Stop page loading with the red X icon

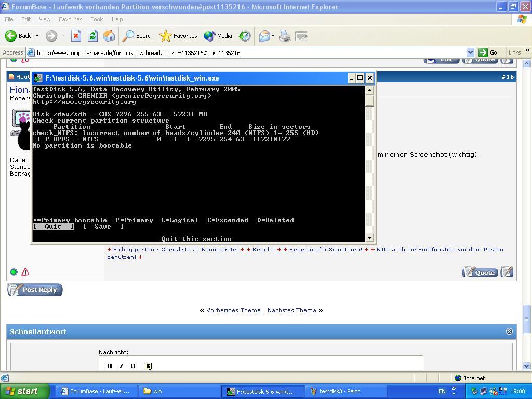[76, 36]
